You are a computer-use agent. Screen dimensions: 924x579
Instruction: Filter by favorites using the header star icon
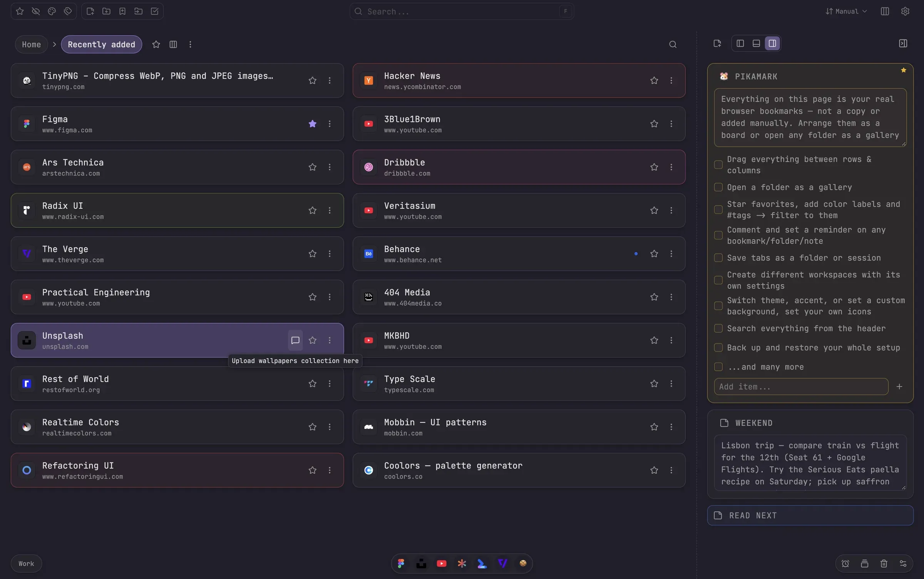tap(20, 12)
